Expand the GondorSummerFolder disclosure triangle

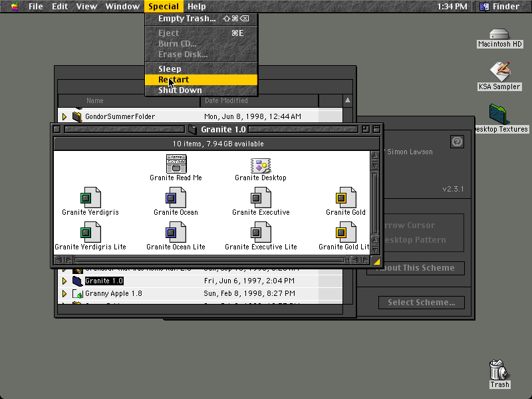[x=64, y=117]
